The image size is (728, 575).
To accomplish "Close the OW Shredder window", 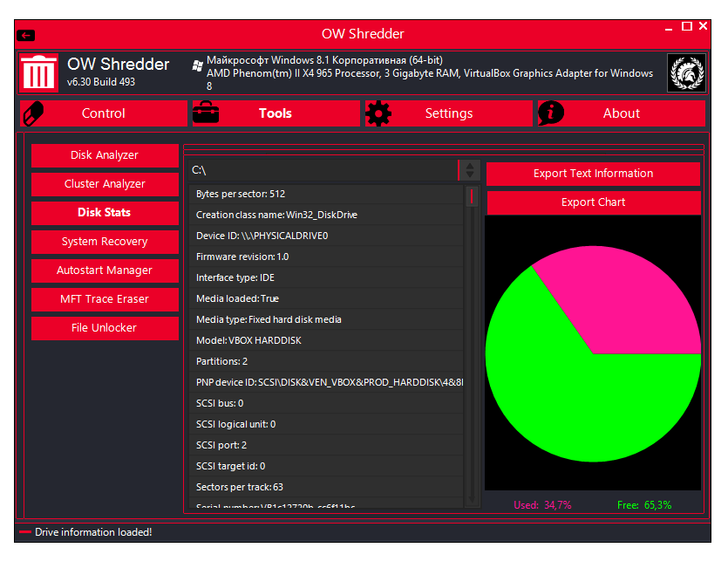I will (703, 26).
